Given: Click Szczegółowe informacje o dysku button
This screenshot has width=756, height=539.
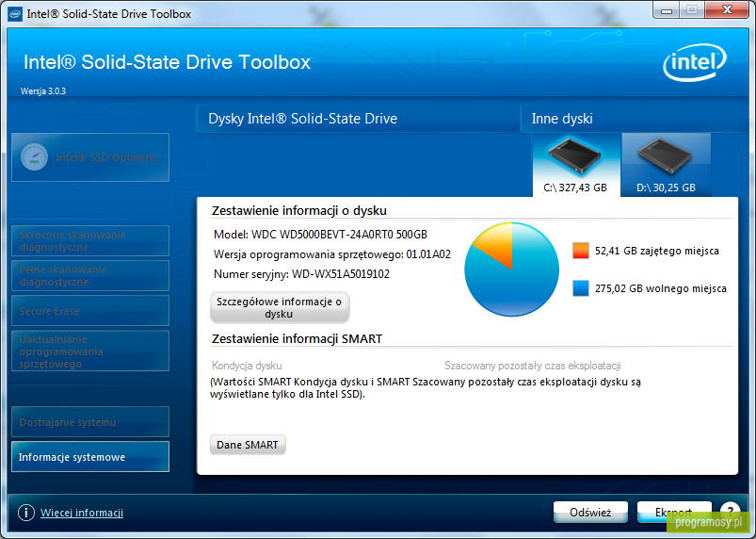Looking at the screenshot, I should tap(280, 307).
